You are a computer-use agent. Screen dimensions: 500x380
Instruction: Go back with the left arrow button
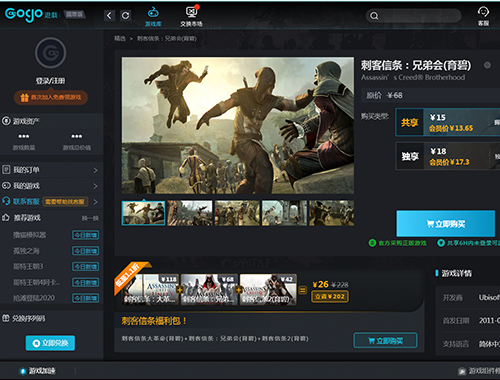[109, 15]
